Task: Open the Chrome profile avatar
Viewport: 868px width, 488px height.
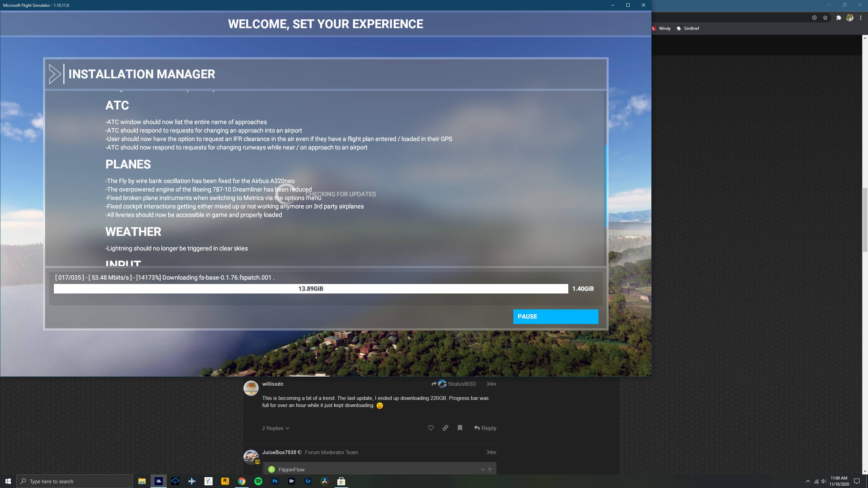Action: tap(850, 18)
